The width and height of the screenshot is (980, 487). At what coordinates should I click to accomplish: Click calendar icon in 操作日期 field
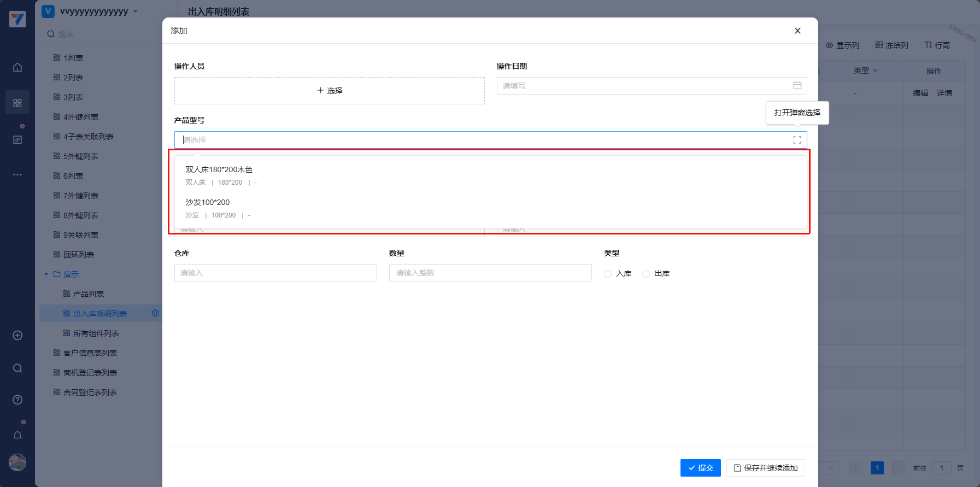[797, 86]
